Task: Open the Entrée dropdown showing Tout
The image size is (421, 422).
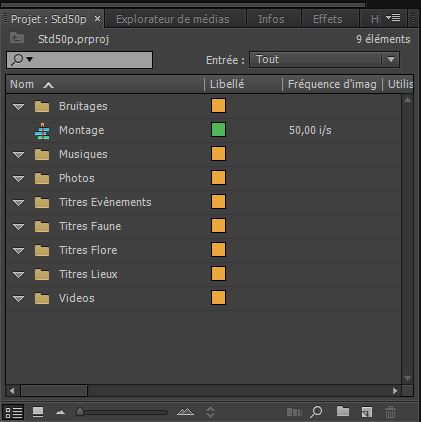Action: click(324, 60)
